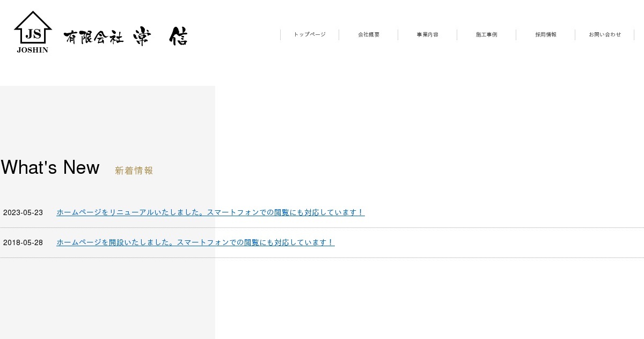
Task: Click the 2018-05-28 news date
Action: (23, 242)
